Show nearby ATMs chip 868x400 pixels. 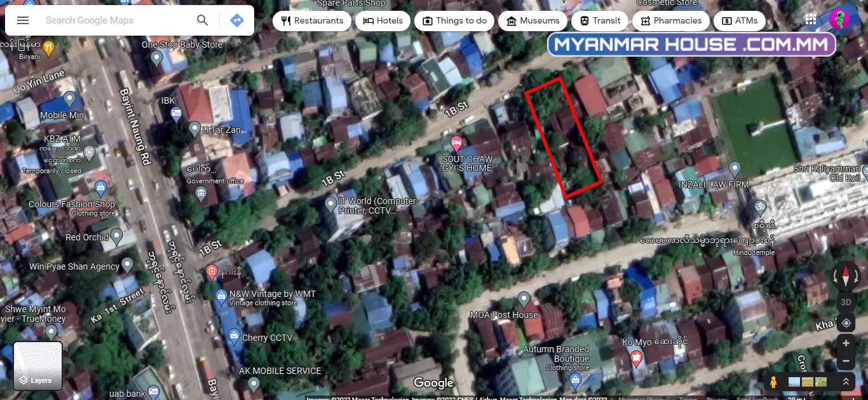pyautogui.click(x=740, y=20)
